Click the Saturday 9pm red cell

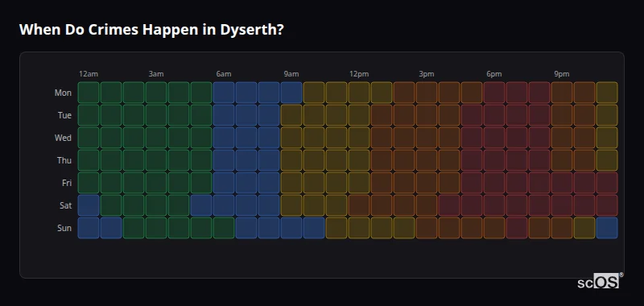[x=562, y=205]
